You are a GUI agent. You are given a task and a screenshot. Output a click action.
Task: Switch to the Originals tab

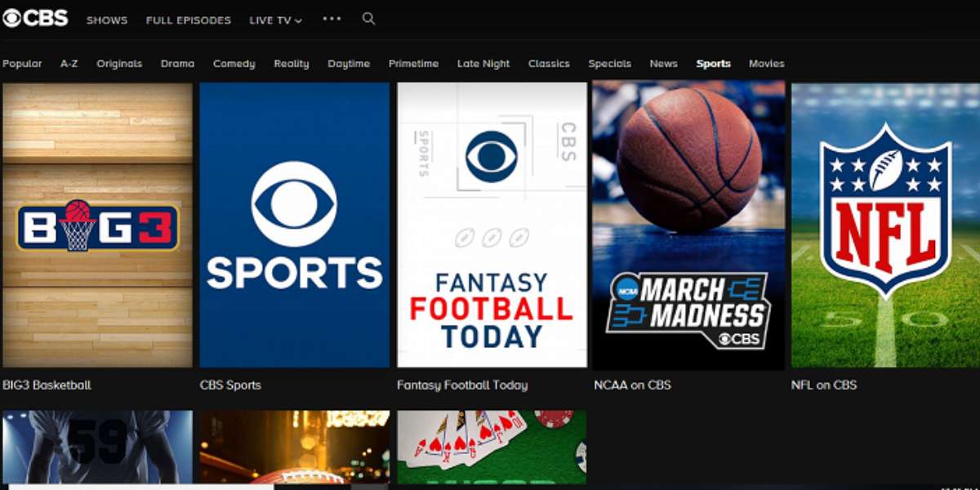(119, 64)
